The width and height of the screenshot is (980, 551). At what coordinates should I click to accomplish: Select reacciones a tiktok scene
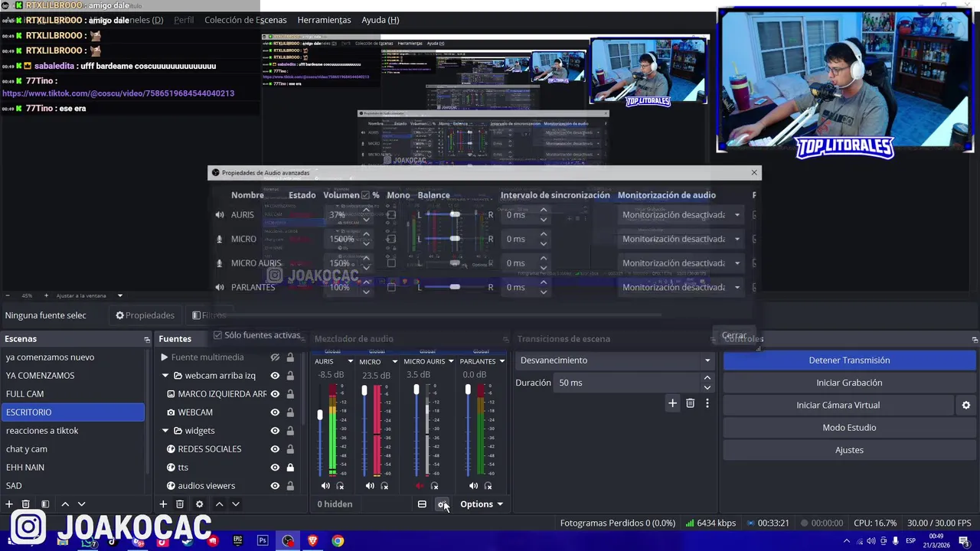tap(73, 431)
